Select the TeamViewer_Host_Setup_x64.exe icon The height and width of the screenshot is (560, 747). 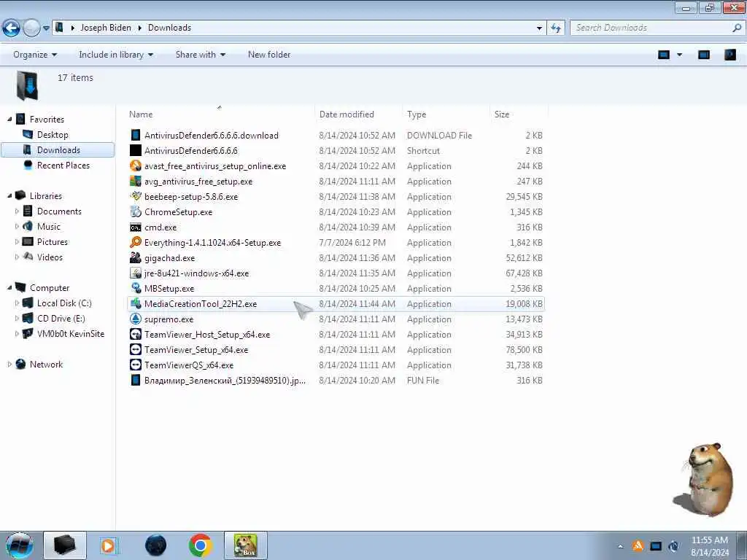[136, 334]
